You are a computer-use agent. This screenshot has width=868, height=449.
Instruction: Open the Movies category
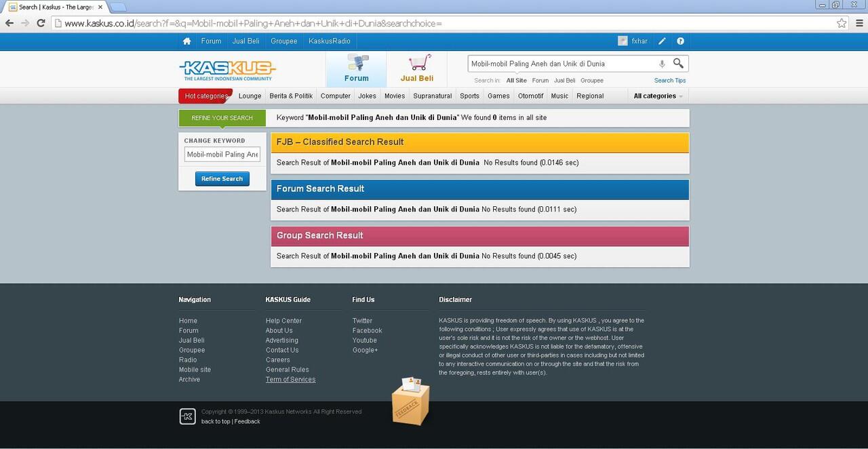coord(395,96)
